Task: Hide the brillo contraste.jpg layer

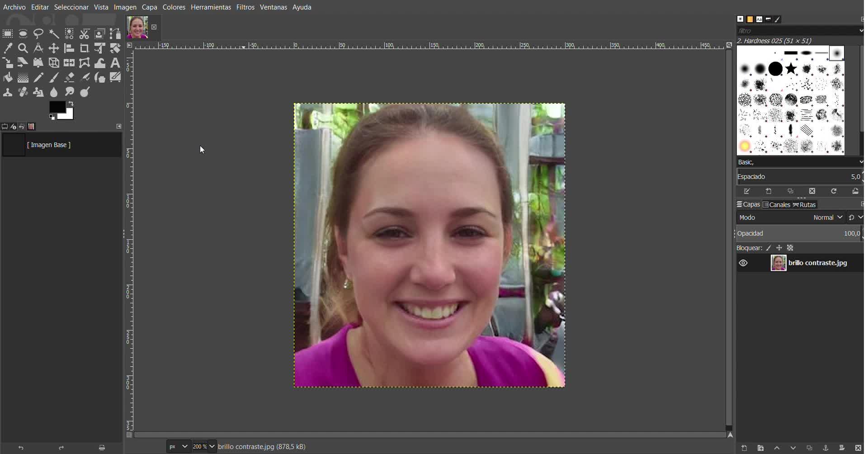Action: pyautogui.click(x=743, y=263)
